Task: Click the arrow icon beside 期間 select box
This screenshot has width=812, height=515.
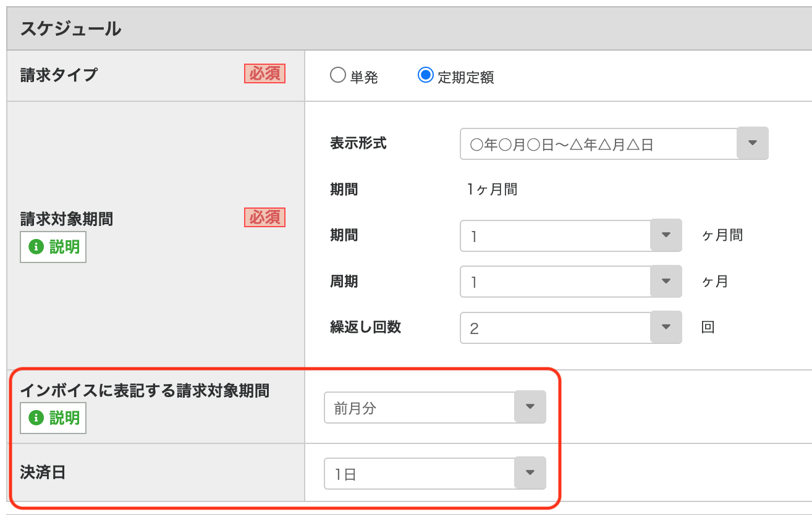Action: click(666, 235)
